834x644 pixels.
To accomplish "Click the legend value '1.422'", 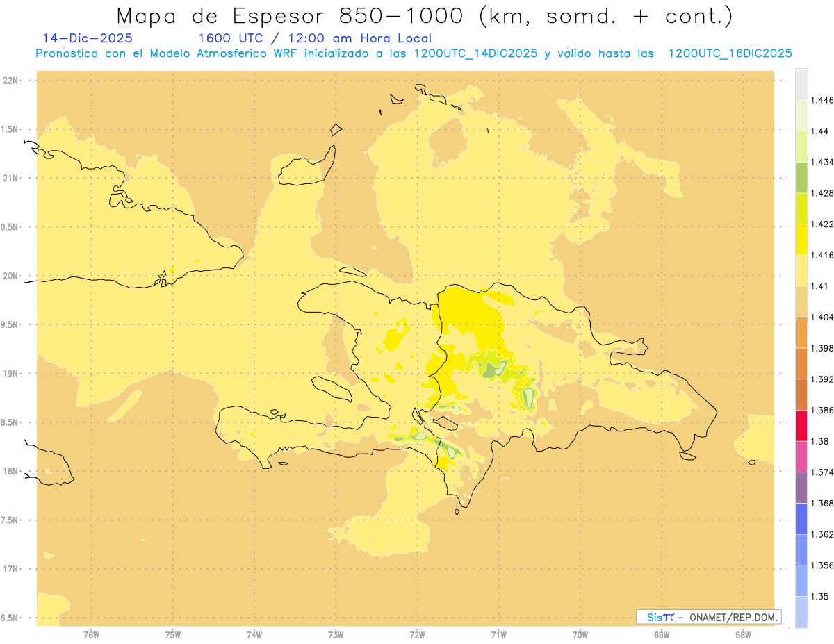I will pyautogui.click(x=821, y=224).
